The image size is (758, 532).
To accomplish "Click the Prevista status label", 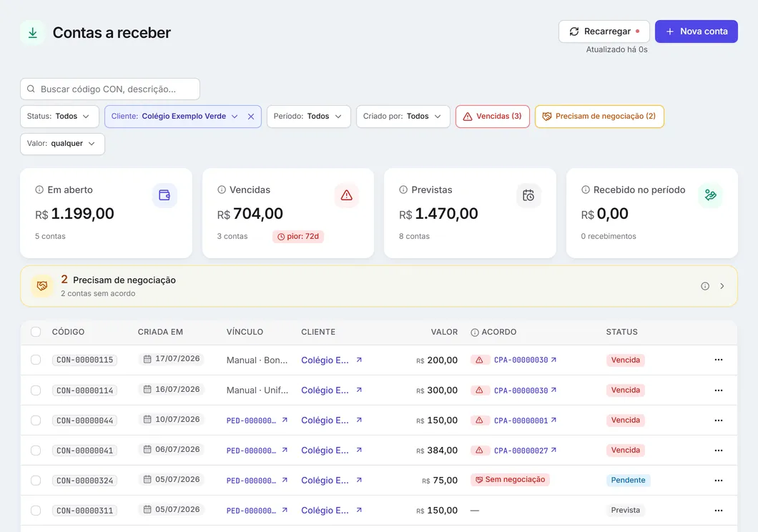I will (x=625, y=511).
